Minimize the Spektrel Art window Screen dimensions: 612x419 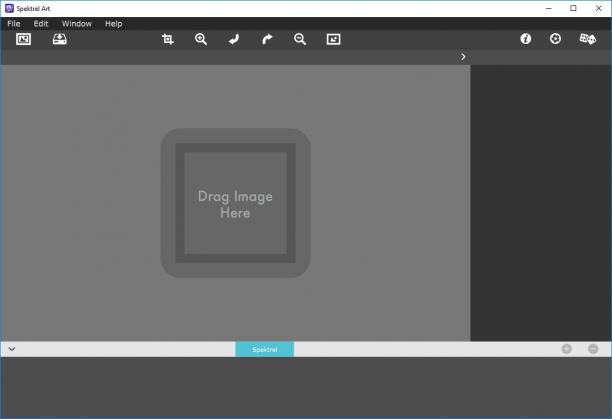coord(549,8)
